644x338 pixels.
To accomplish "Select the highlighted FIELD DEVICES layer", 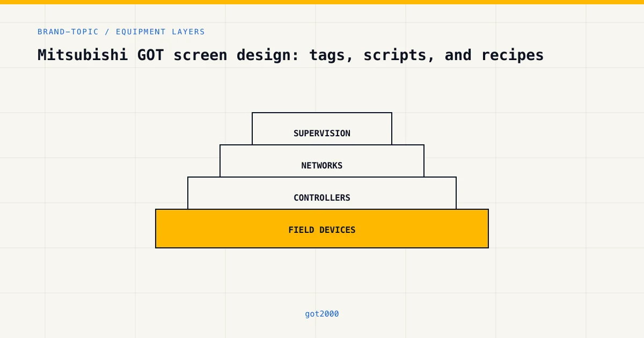I will click(322, 229).
